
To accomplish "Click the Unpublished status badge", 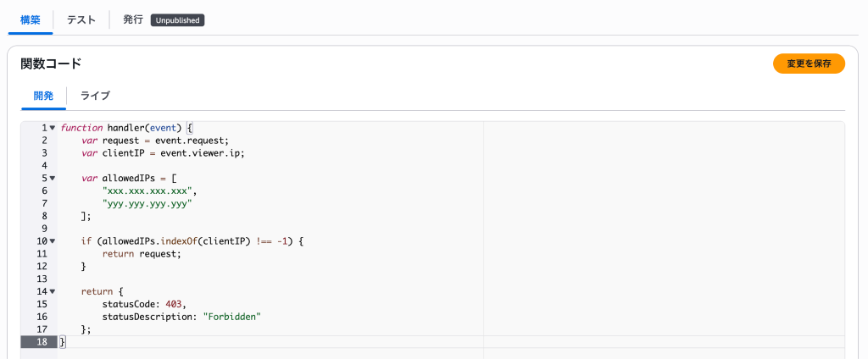I will coord(178,20).
